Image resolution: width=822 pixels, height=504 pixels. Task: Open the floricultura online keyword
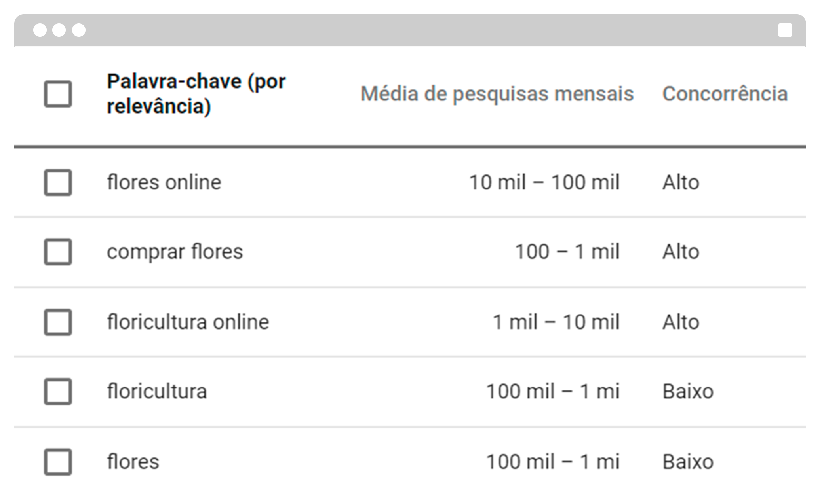[x=188, y=322]
